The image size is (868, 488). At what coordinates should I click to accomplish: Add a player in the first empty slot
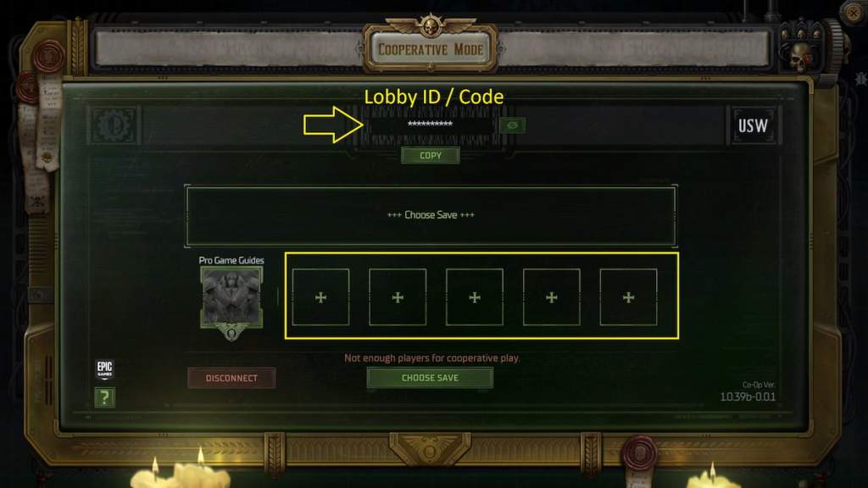[320, 297]
